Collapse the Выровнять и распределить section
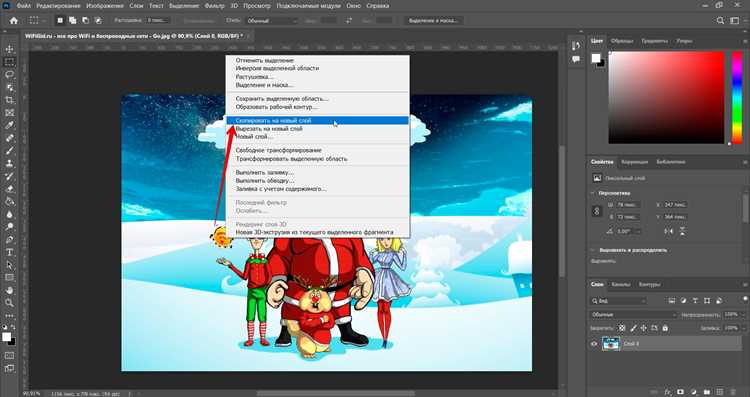The height and width of the screenshot is (397, 750). click(x=593, y=250)
